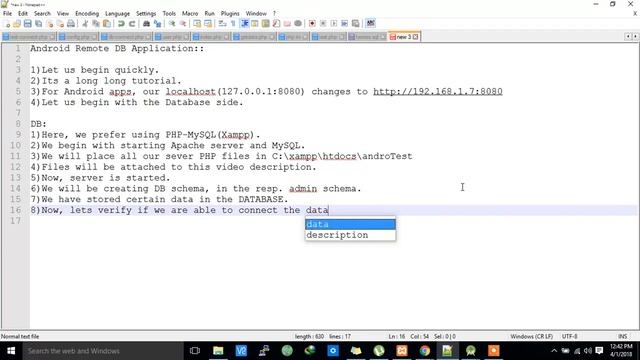The image size is (640, 360).
Task: Run macro multiple times icon
Action: coord(344,24)
